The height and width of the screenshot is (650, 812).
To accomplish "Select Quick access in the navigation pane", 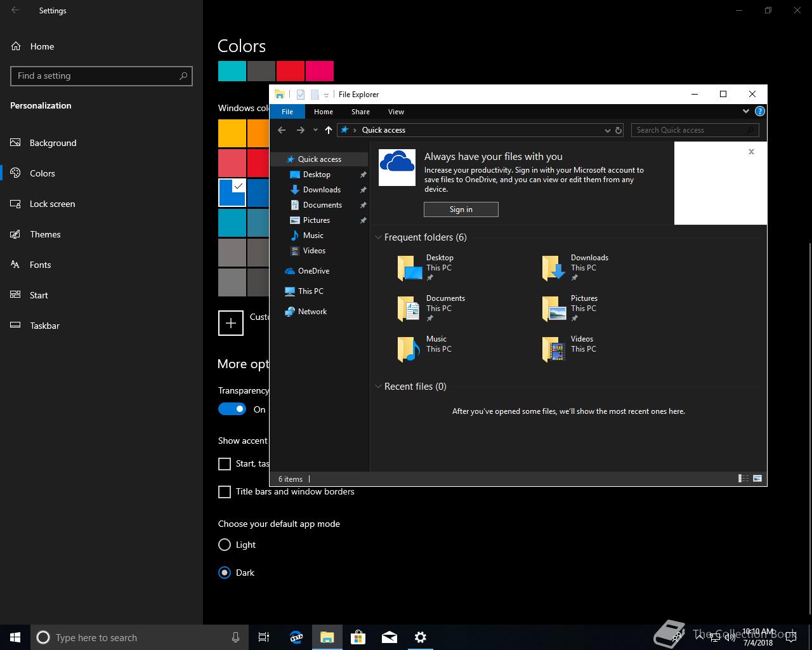I will click(x=319, y=159).
